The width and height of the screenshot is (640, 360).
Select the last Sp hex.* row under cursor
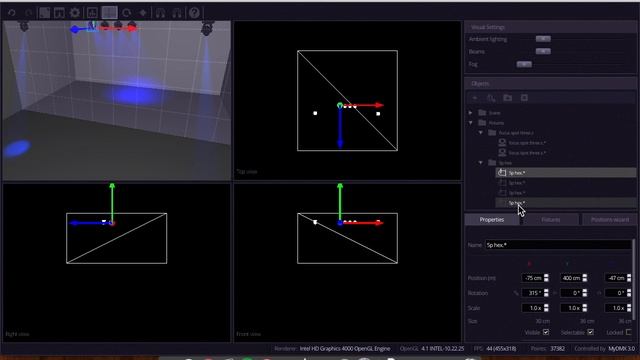pos(566,203)
